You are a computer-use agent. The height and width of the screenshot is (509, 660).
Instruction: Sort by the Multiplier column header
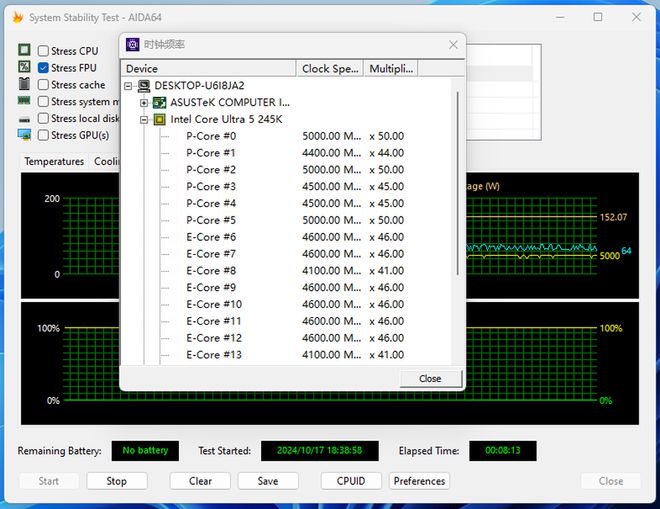(391, 69)
